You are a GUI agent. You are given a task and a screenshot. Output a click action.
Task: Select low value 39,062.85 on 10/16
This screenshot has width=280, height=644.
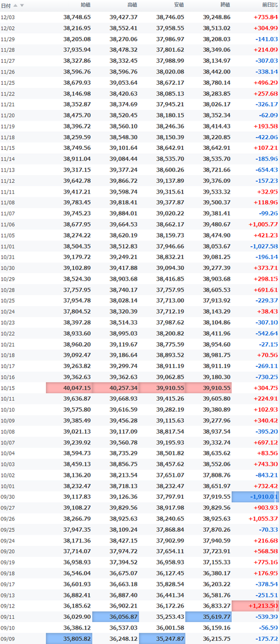tap(170, 376)
